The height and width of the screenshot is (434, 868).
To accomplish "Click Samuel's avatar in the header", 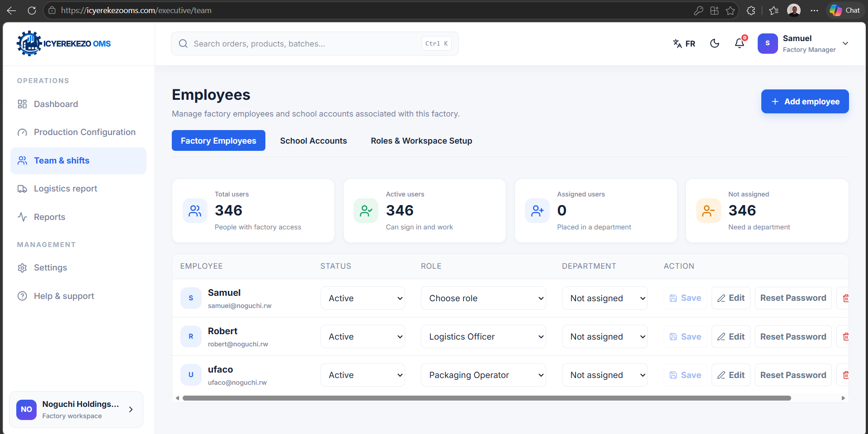I will [x=768, y=43].
